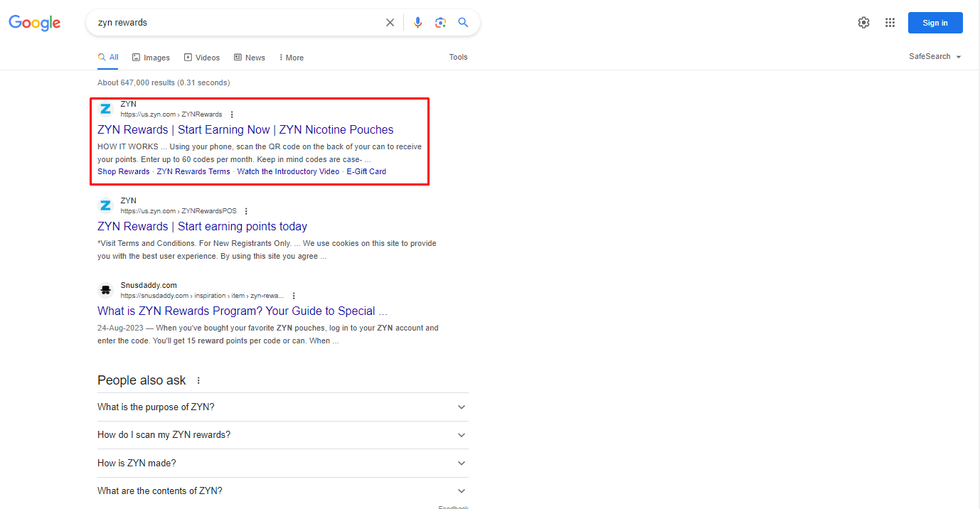Open the More search filters menu
This screenshot has width=980, height=509.
[292, 58]
